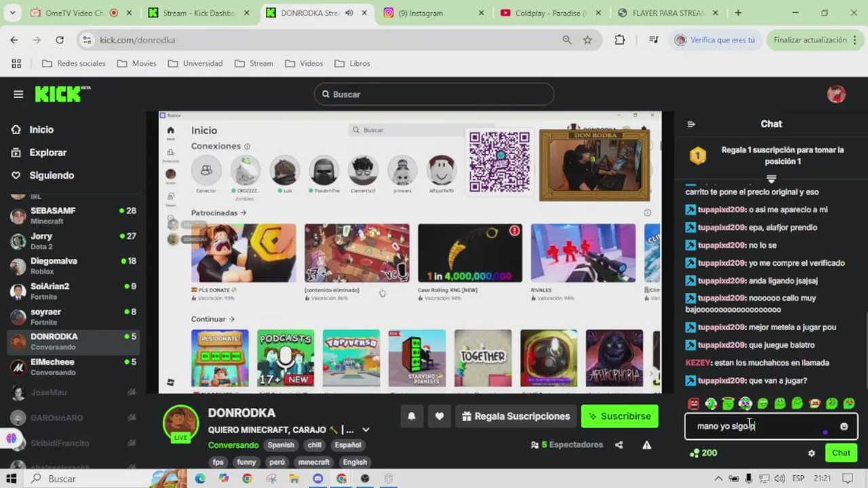Open the emoji picker in the chat box
Screen dimensions: 868x488
click(844, 426)
